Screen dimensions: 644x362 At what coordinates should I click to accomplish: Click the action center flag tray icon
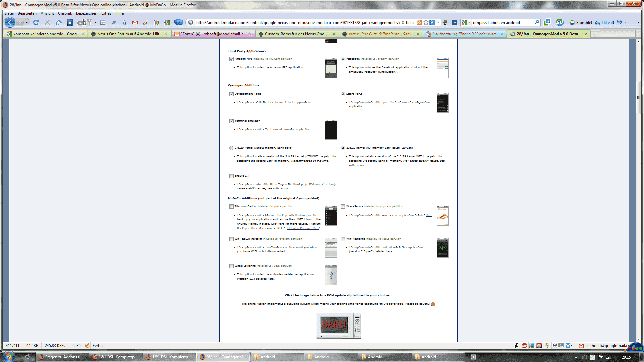pyautogui.click(x=600, y=357)
